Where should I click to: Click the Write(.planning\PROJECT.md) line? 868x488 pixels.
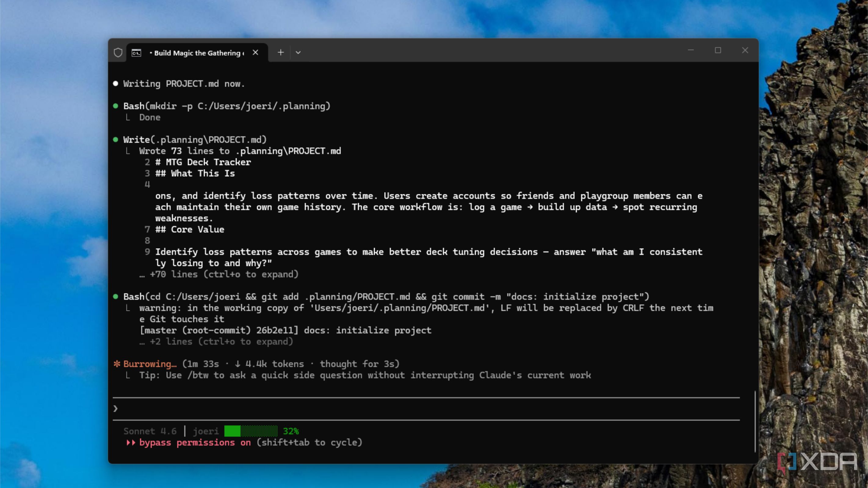[195, 140]
